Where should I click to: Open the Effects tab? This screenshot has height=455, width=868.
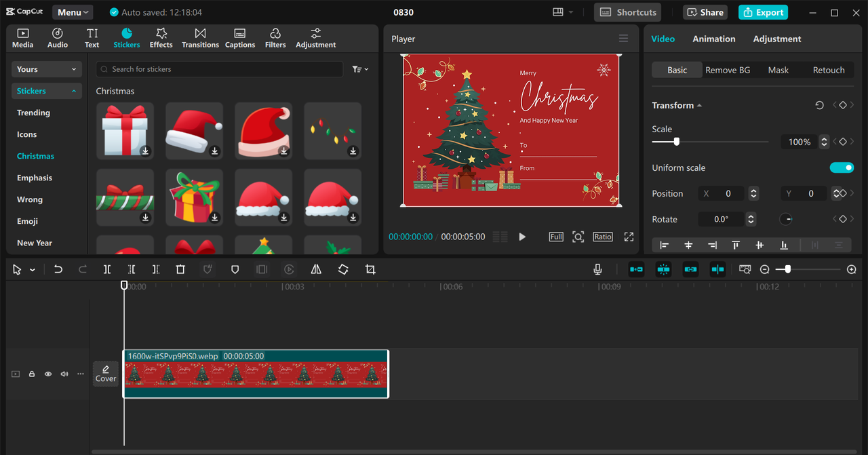161,38
